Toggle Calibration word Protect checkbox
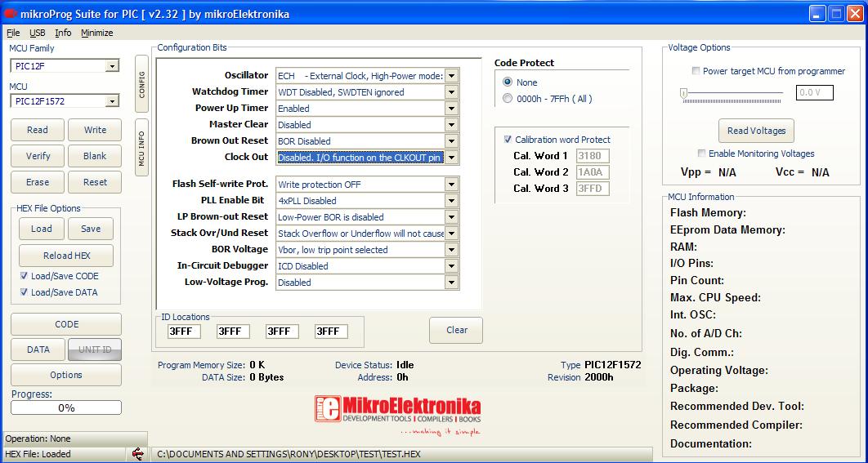This screenshot has height=463, width=868. click(508, 140)
